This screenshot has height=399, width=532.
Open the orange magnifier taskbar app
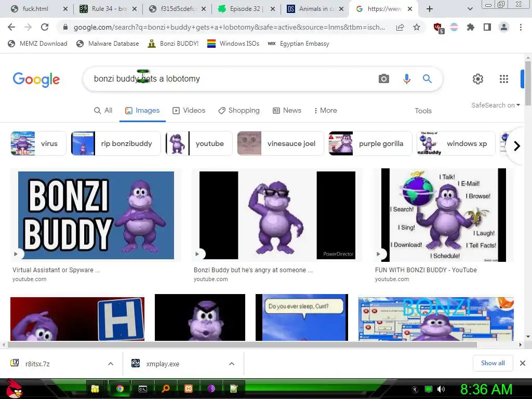click(x=166, y=389)
